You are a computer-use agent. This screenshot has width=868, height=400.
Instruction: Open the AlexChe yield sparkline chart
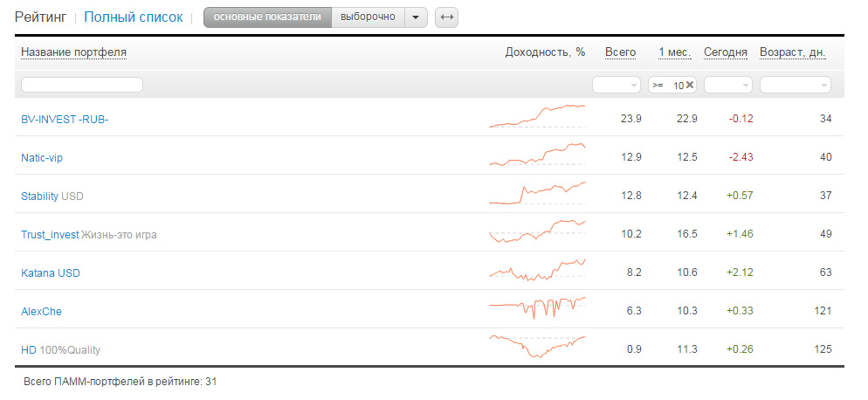[x=537, y=309]
